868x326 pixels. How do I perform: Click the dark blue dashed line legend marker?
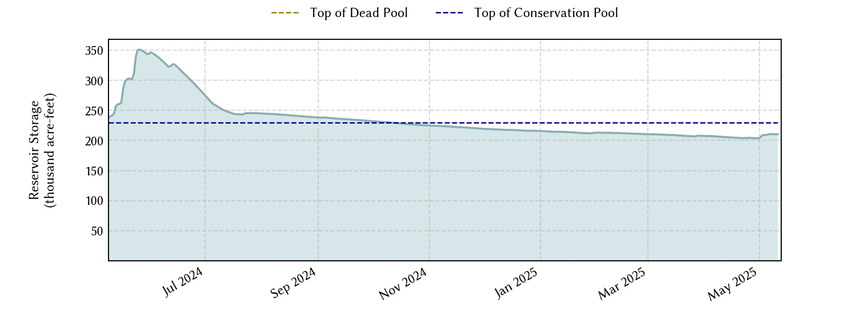point(450,13)
